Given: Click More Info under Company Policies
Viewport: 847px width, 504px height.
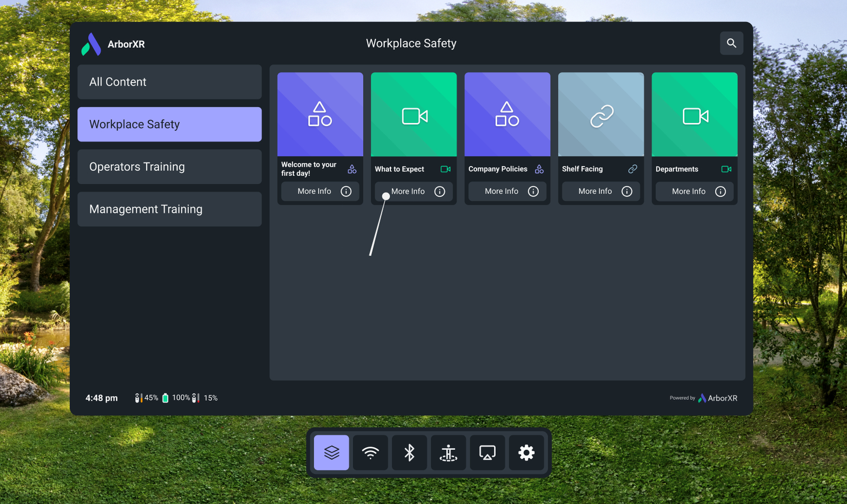Looking at the screenshot, I should coord(507,192).
